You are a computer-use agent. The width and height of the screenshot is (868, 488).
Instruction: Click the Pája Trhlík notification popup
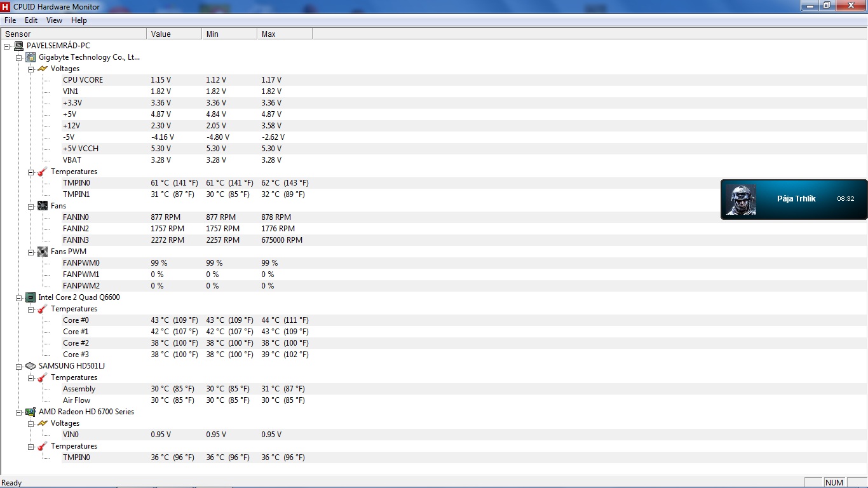coord(794,200)
